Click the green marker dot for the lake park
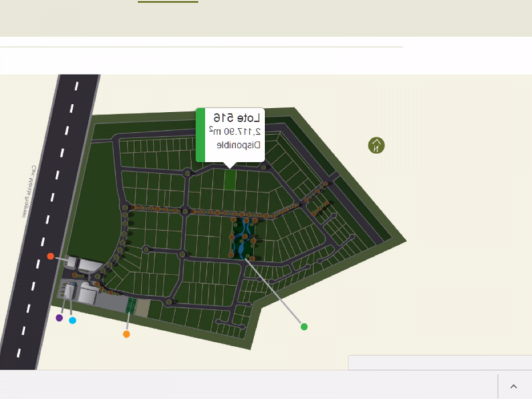The image size is (532, 399). [304, 327]
